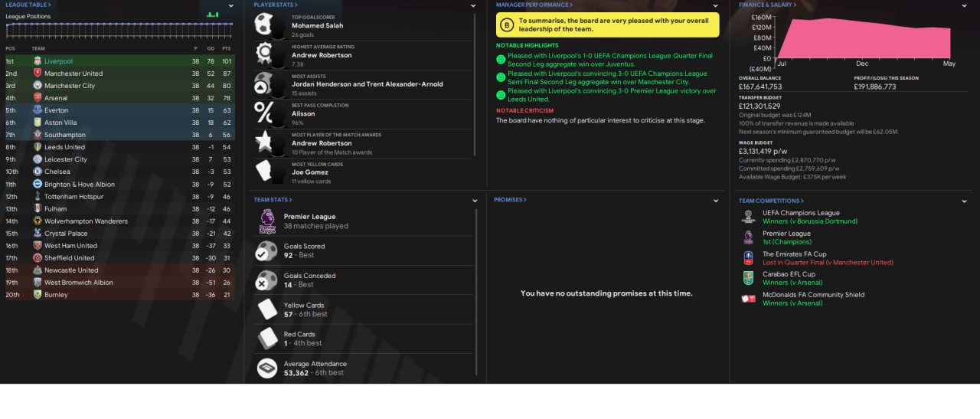Click Lost in Quarter Final FA Cup result
980x419 pixels.
pyautogui.click(x=828, y=262)
